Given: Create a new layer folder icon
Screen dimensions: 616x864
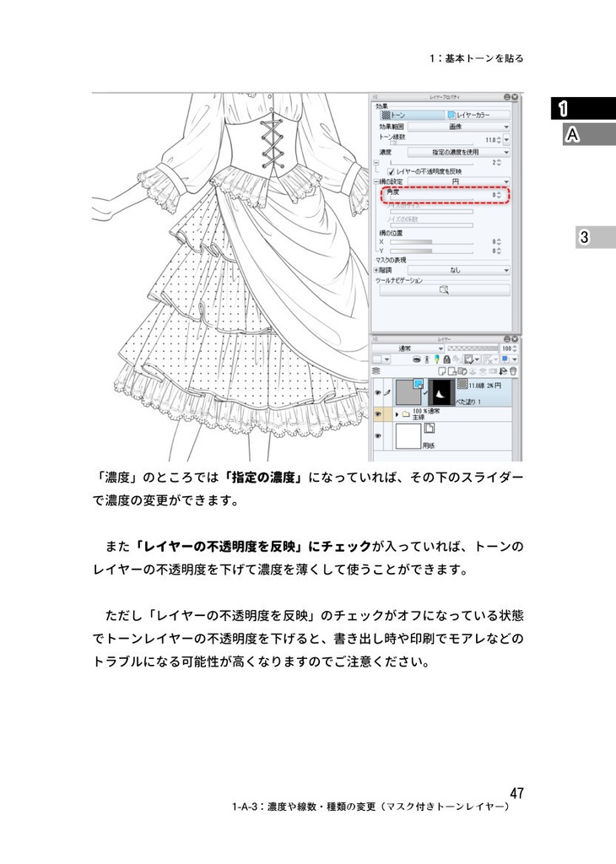Looking at the screenshot, I should pyautogui.click(x=462, y=371).
